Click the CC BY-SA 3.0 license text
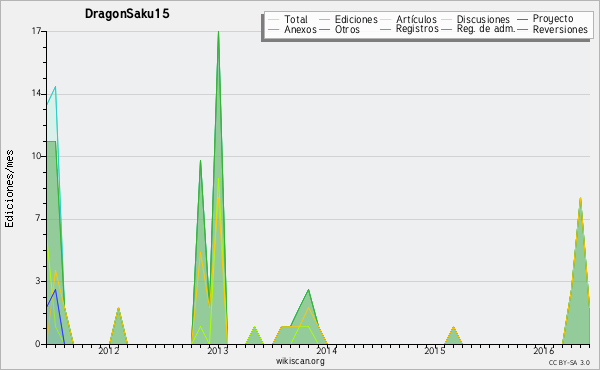600x370 pixels. [569, 363]
